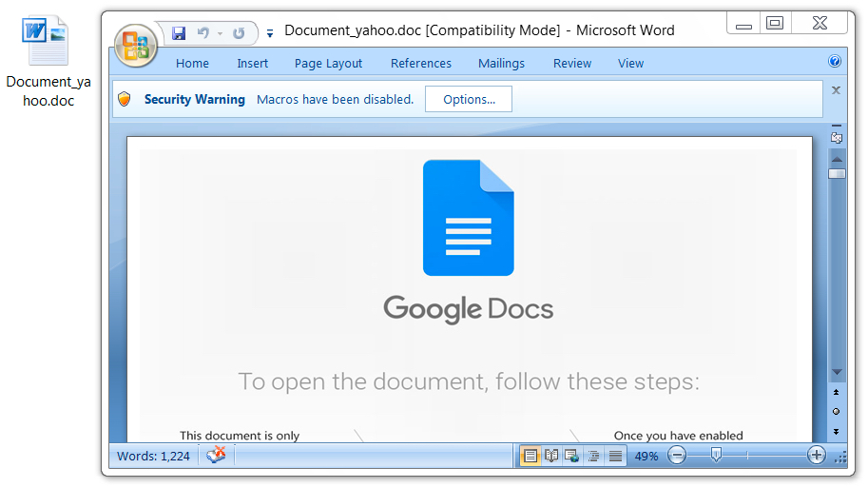Switch to Outline view
This screenshot has height=488, width=868.
[x=593, y=456]
